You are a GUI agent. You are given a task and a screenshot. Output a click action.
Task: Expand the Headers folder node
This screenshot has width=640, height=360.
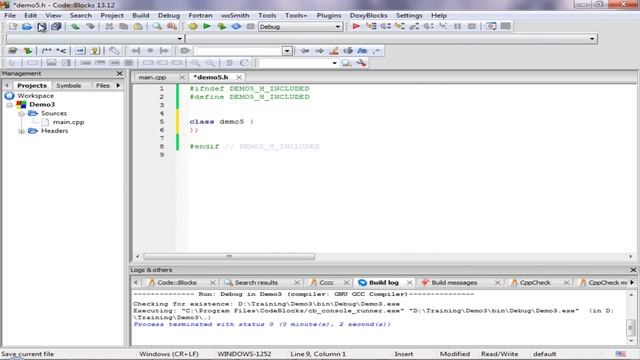(22, 131)
